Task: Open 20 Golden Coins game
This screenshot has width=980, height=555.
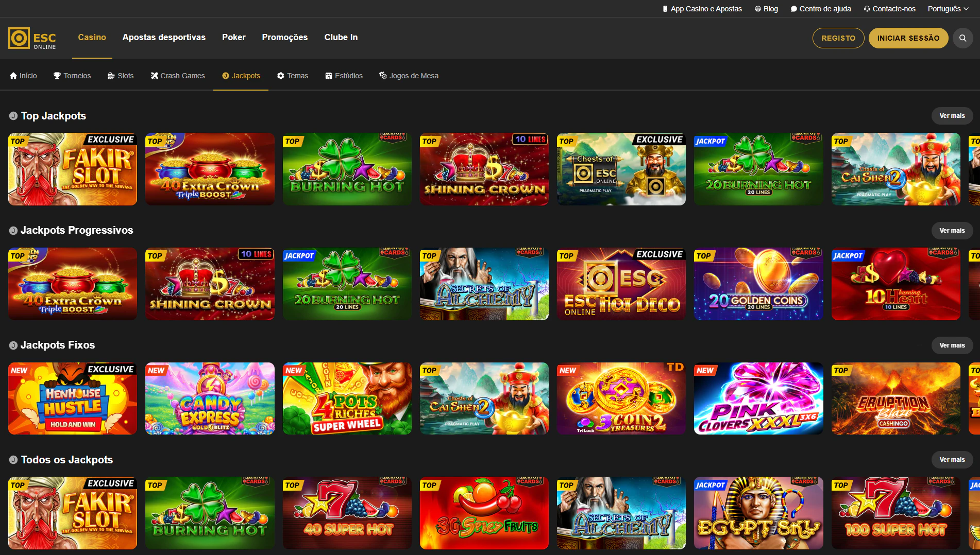Action: (x=758, y=284)
